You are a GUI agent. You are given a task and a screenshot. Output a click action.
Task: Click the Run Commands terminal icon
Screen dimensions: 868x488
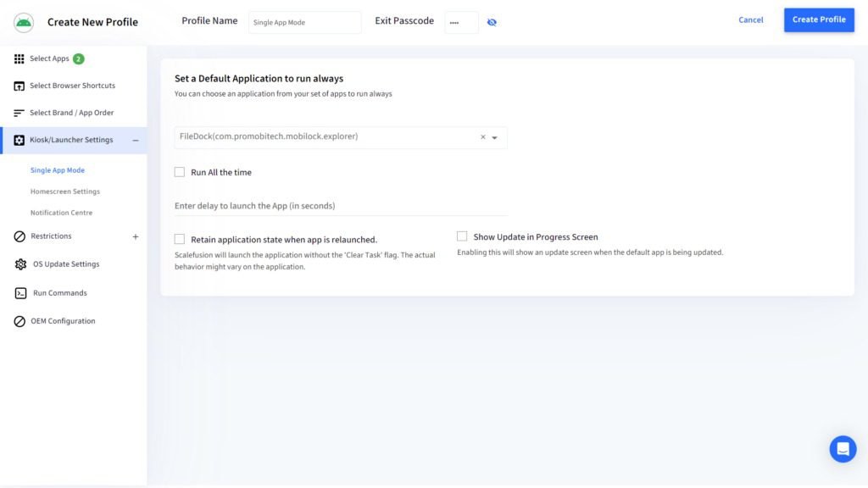(x=20, y=293)
